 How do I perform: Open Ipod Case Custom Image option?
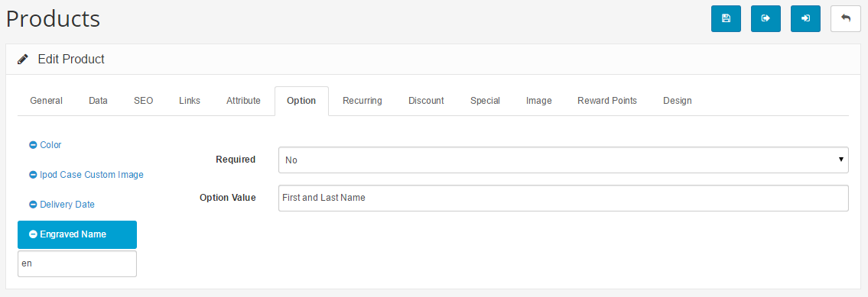click(x=91, y=175)
